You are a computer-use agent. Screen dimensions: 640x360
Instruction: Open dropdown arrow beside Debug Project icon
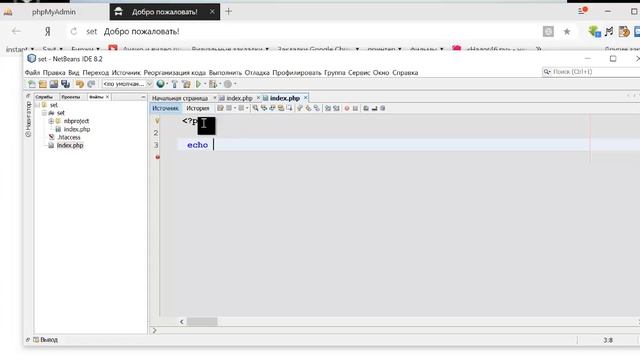pos(220,84)
